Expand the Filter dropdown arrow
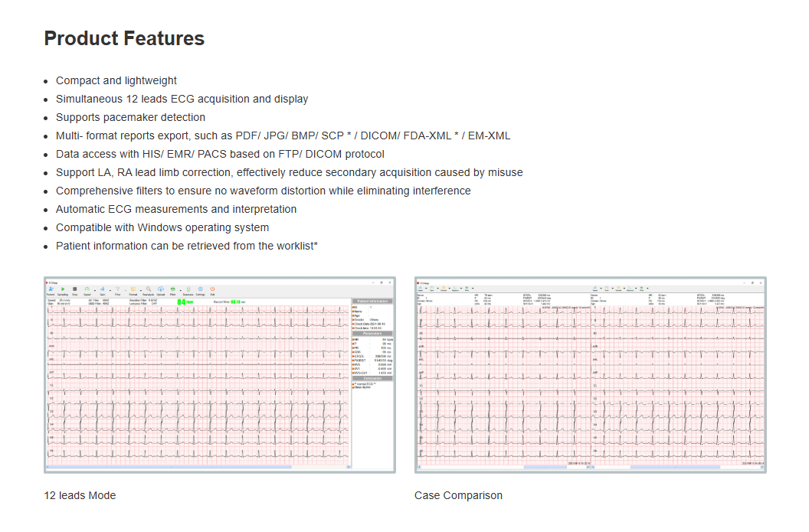Viewport: 809px width, 532px height. [x=126, y=290]
